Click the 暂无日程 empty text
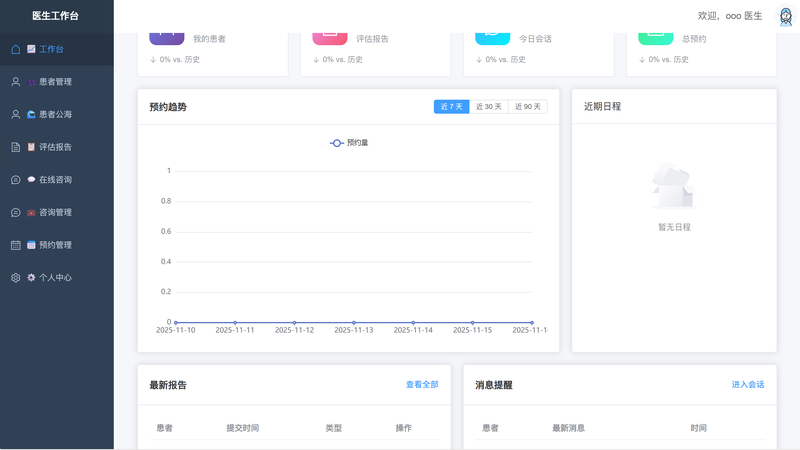 point(674,227)
